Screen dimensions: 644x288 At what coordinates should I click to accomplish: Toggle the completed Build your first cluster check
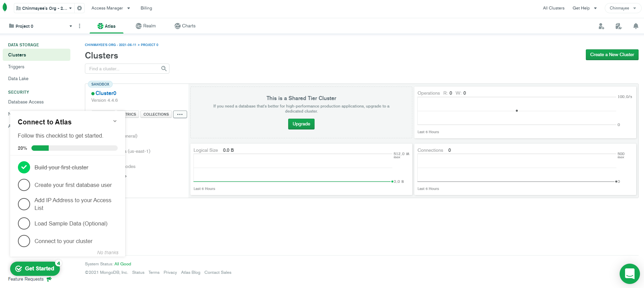24,167
